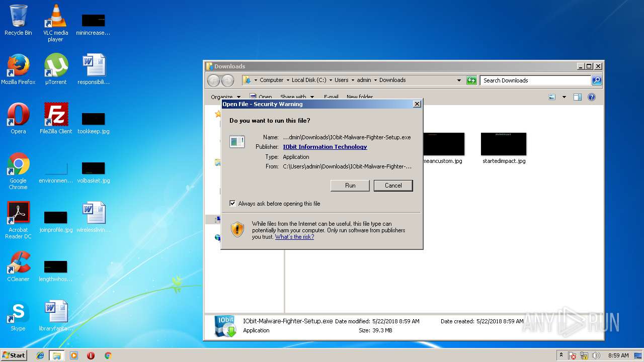The width and height of the screenshot is (644, 362).
Task: Close the Security Warning dialog
Action: click(x=417, y=104)
